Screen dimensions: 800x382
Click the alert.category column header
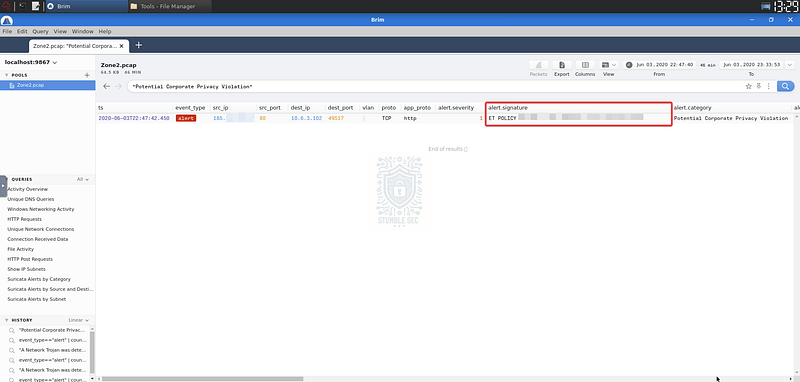coord(692,108)
